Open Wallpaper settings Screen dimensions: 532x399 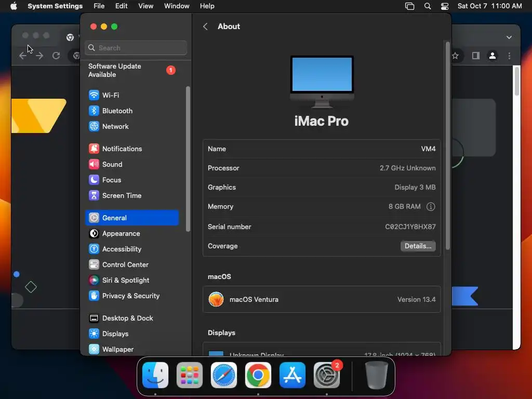[132, 349]
